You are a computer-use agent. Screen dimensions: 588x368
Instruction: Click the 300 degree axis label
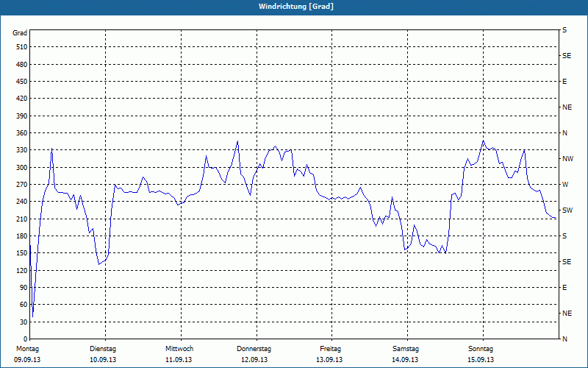pos(22,167)
